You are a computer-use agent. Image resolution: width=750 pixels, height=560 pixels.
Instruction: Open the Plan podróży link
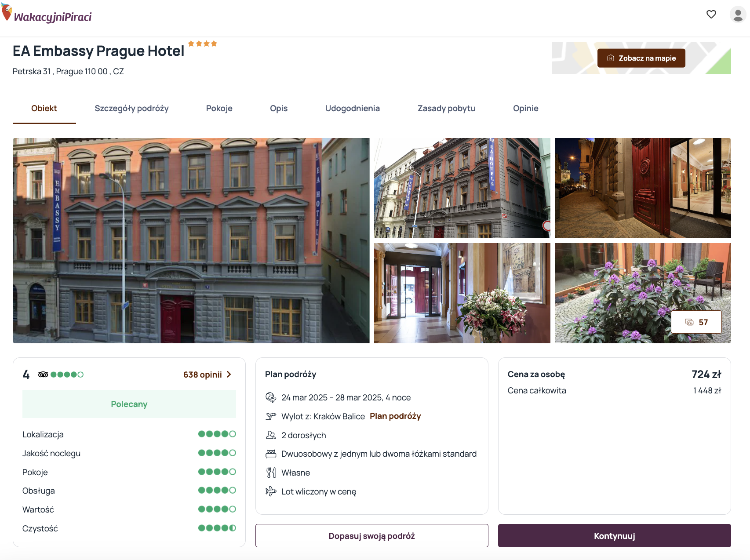[x=395, y=416]
